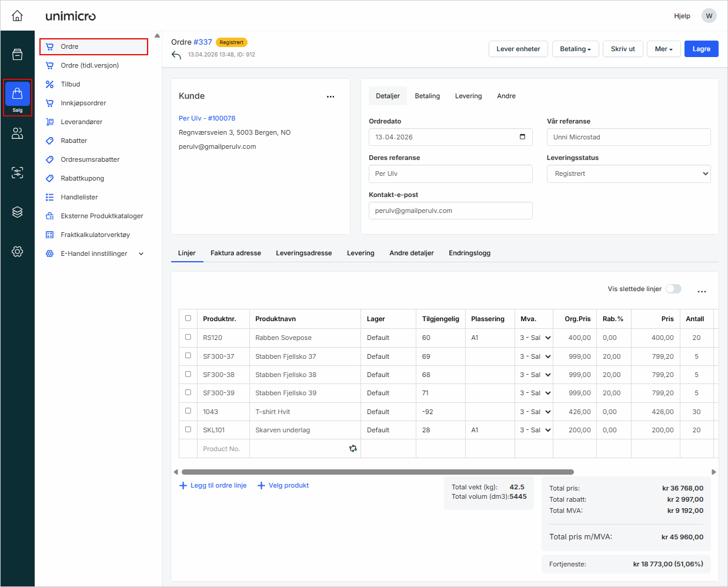The image size is (728, 587).
Task: Open customer link Per Ulv - #100078
Action: pyautogui.click(x=207, y=118)
